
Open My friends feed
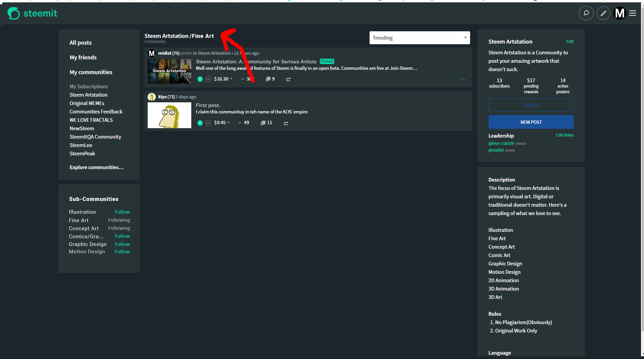pyautogui.click(x=83, y=57)
